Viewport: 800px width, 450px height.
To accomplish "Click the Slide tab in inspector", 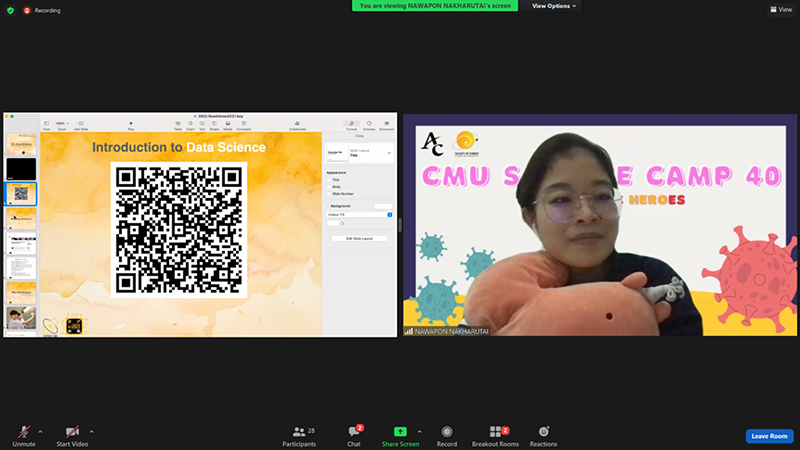I will [359, 136].
